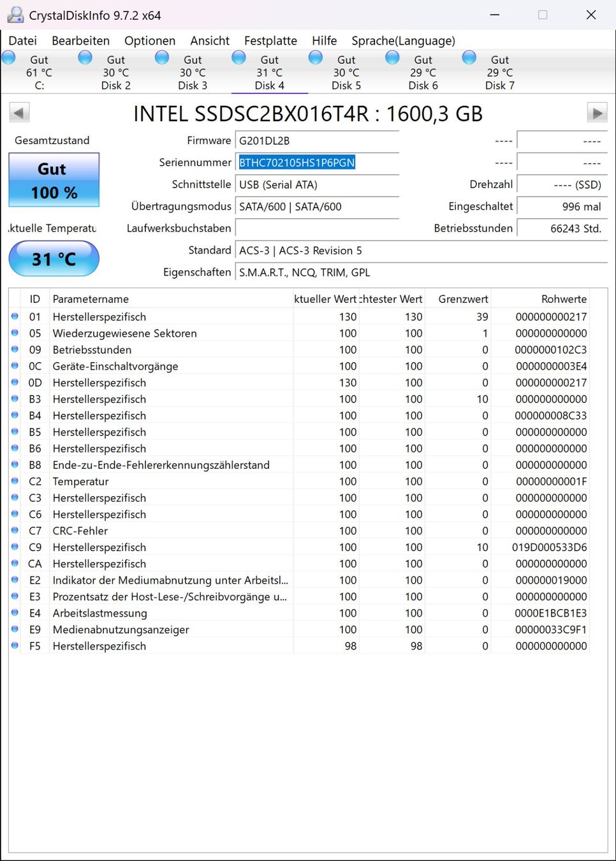Click the status icon of attribute B4
616x861 pixels.
(x=15, y=415)
